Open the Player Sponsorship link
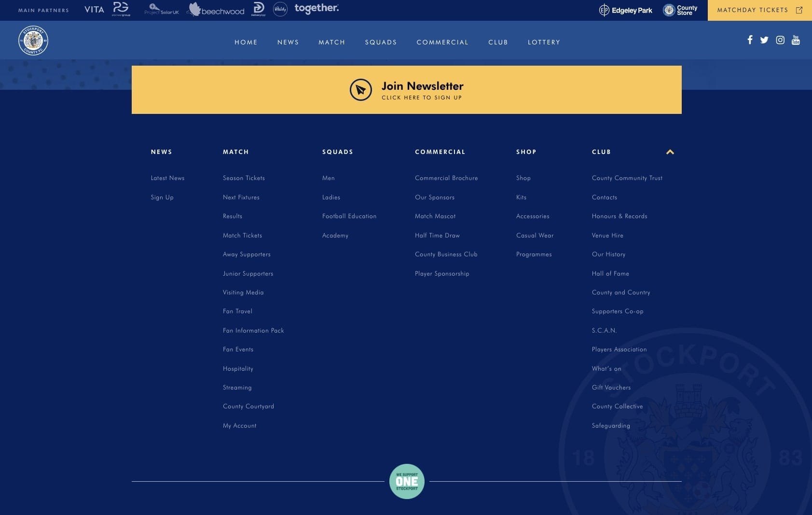This screenshot has height=515, width=812. 442,274
